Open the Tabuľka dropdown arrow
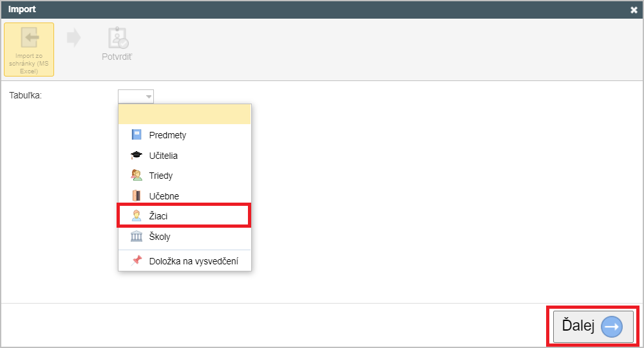The image size is (644, 348). click(x=149, y=96)
